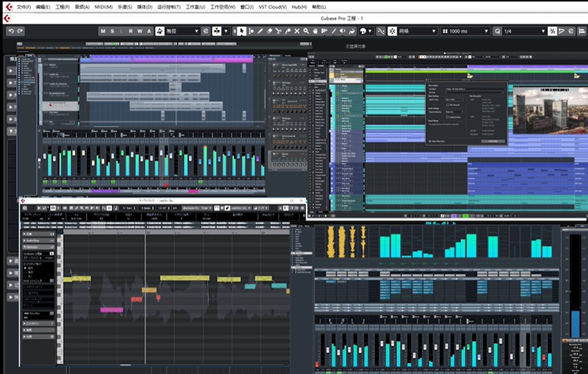The height and width of the screenshot is (374, 588).
Task: Select the Time Warp tool
Action: pos(324,31)
